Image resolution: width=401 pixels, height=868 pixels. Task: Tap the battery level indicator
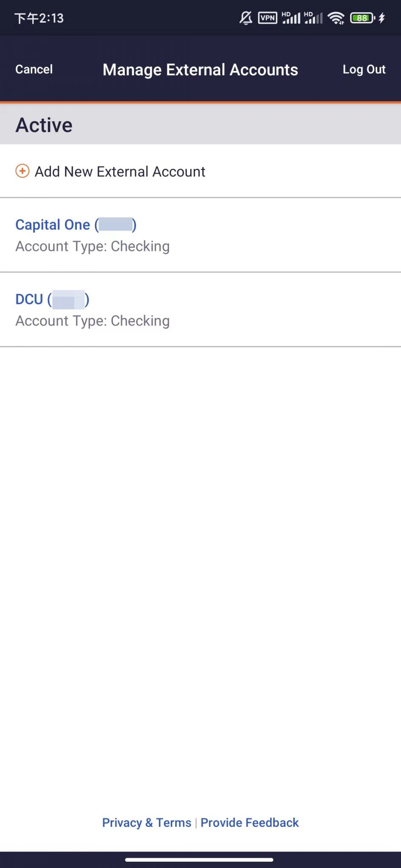(x=362, y=18)
